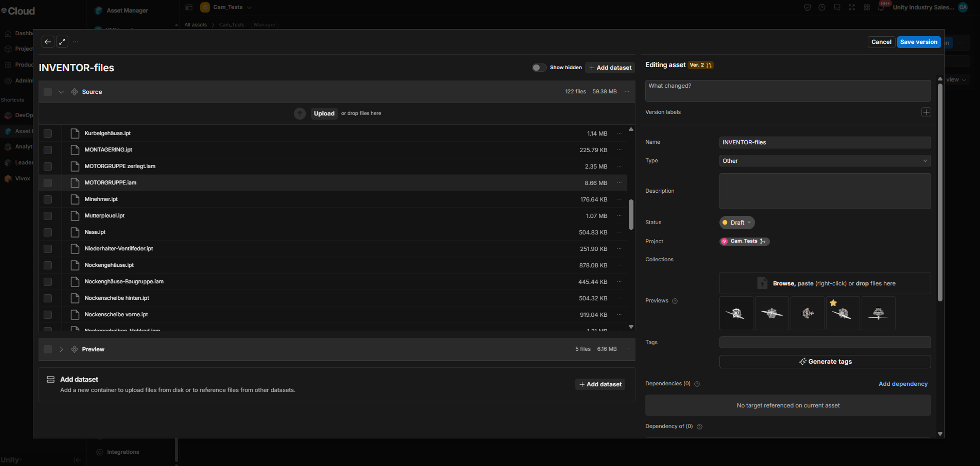The height and width of the screenshot is (466, 980).
Task: Open the Draft status dropdown
Action: point(737,223)
